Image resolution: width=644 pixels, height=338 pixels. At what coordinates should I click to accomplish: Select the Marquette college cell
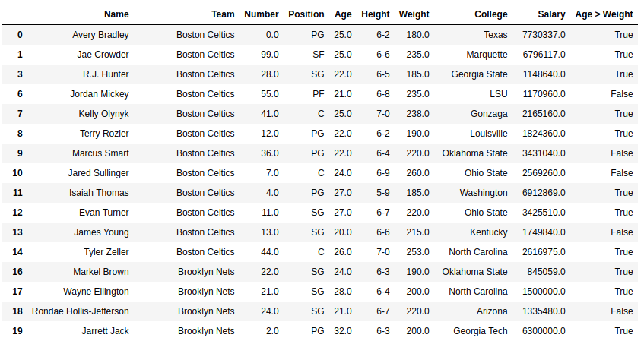484,55
